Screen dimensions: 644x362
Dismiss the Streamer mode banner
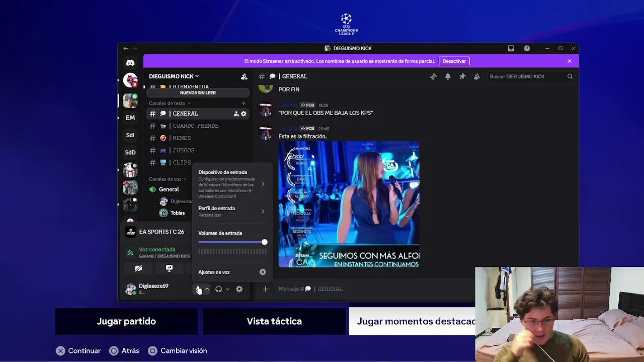tap(570, 61)
